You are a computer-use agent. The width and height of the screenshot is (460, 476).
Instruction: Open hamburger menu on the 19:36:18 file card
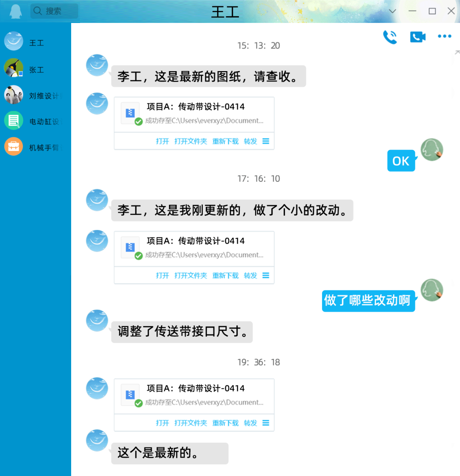[266, 423]
